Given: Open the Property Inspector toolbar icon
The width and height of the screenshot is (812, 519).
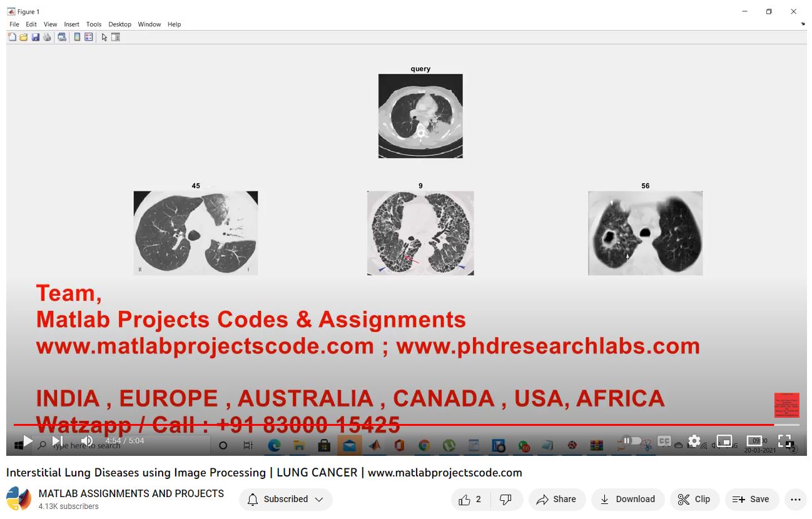Looking at the screenshot, I should coord(116,38).
